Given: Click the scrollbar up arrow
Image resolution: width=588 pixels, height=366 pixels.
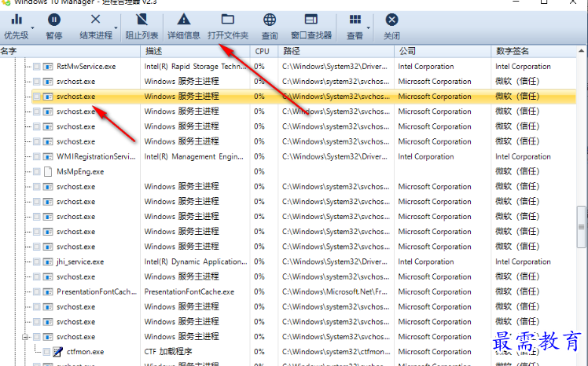Looking at the screenshot, I should coord(582,51).
